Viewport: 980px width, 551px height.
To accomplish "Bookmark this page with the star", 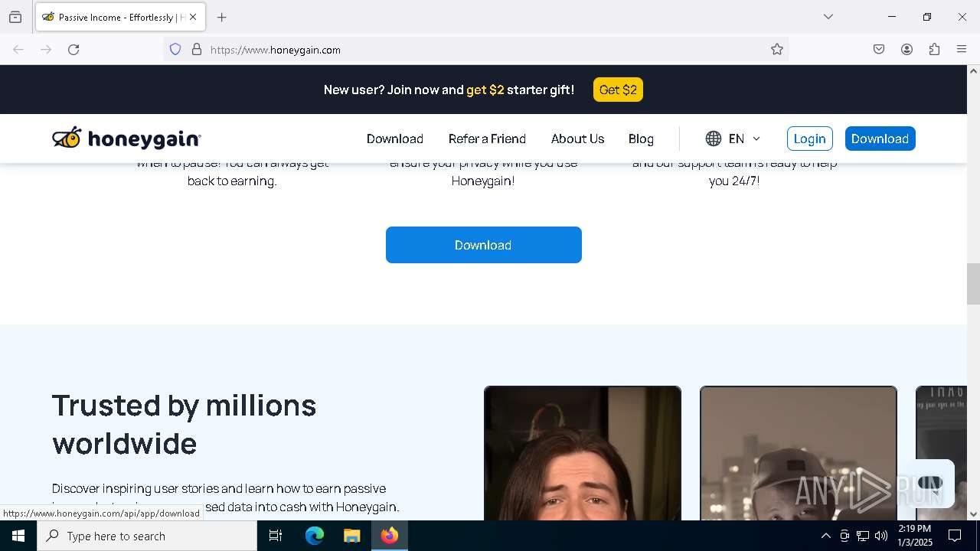I will [x=777, y=50].
